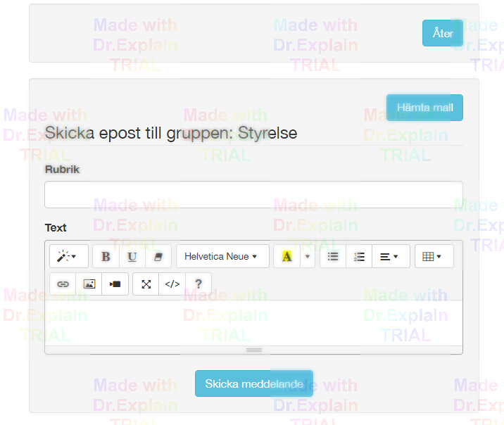Clear font style with the eraser icon
Viewport: 504px width, 425px height.
click(x=158, y=256)
